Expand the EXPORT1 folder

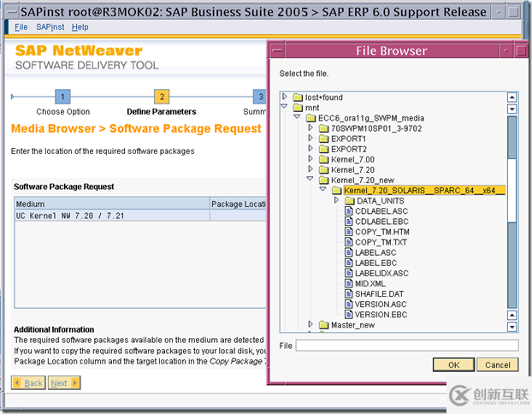(x=310, y=138)
